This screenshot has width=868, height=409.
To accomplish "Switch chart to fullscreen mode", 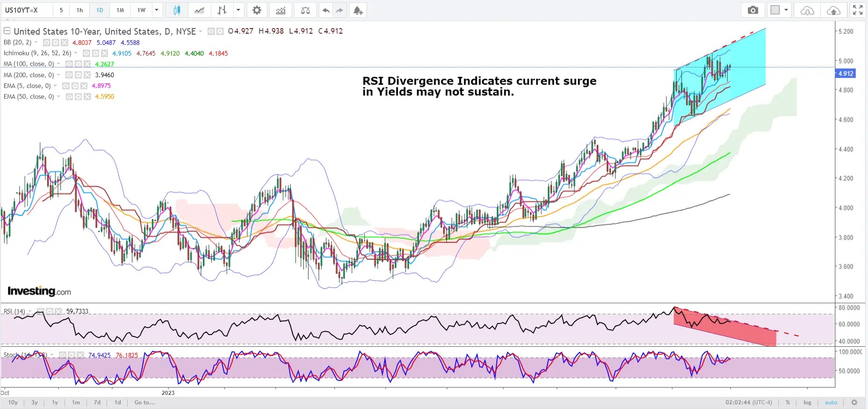I will tap(857, 10).
